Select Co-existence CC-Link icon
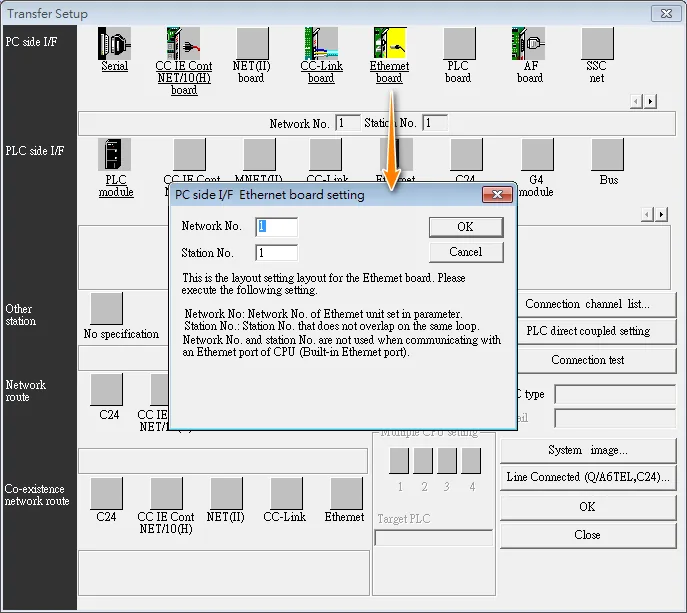Viewport: 687px width, 613px height. tap(287, 493)
